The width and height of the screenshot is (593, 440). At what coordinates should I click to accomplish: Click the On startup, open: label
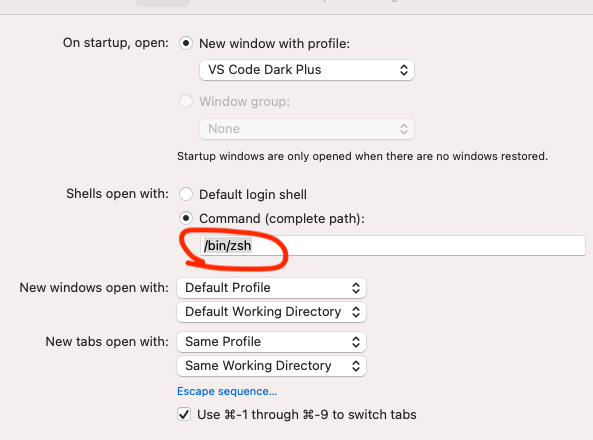click(116, 43)
